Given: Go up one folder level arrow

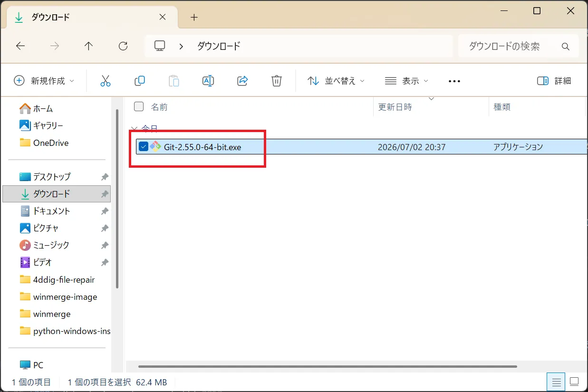Looking at the screenshot, I should (x=89, y=46).
